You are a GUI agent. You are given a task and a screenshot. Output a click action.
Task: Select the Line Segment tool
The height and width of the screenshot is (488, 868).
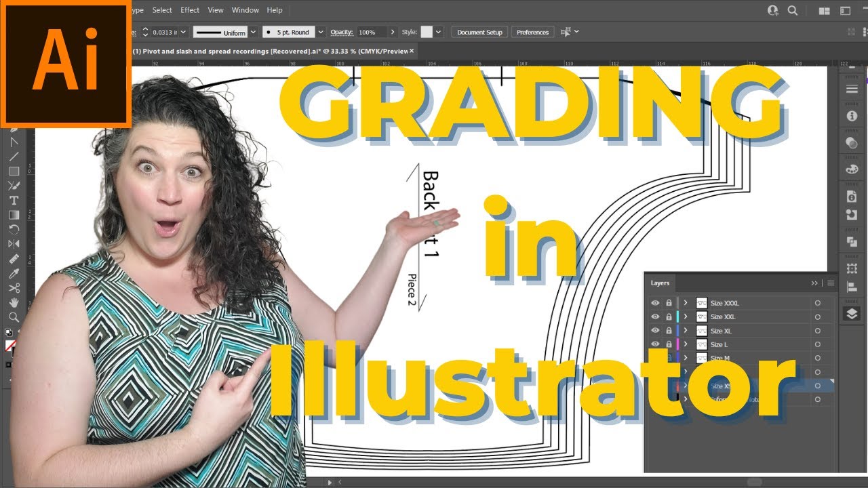click(x=14, y=157)
